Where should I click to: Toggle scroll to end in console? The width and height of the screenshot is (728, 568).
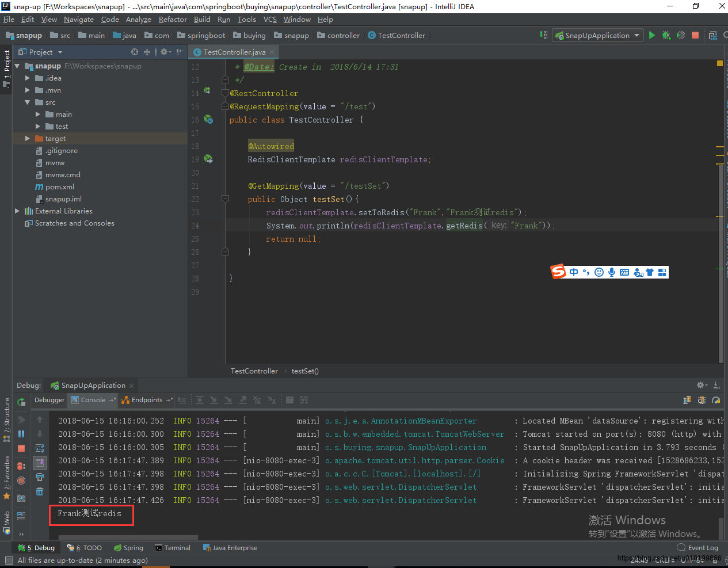click(40, 463)
